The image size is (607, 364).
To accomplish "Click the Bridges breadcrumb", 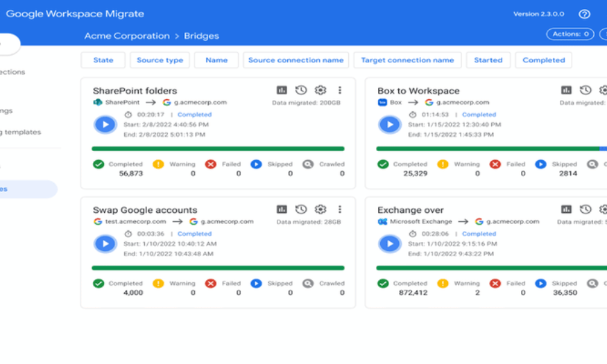I will point(201,36).
